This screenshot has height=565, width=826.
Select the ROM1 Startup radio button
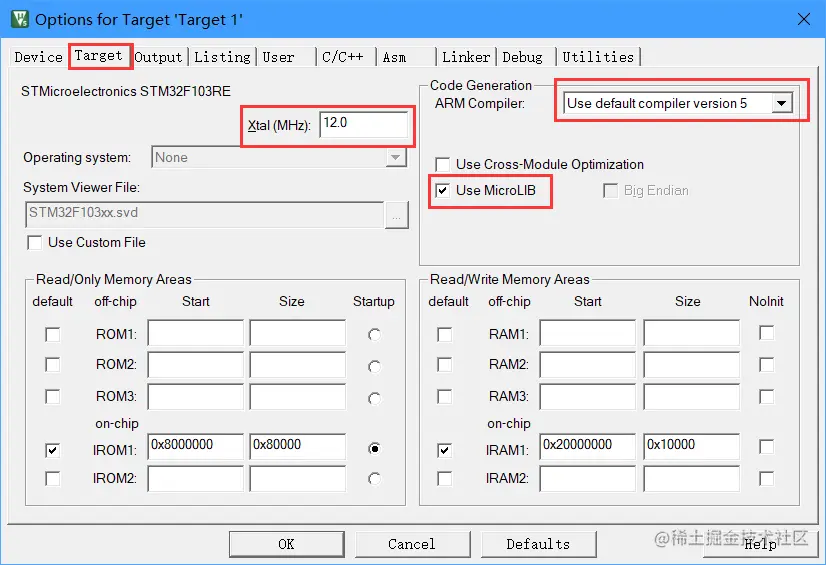(375, 334)
